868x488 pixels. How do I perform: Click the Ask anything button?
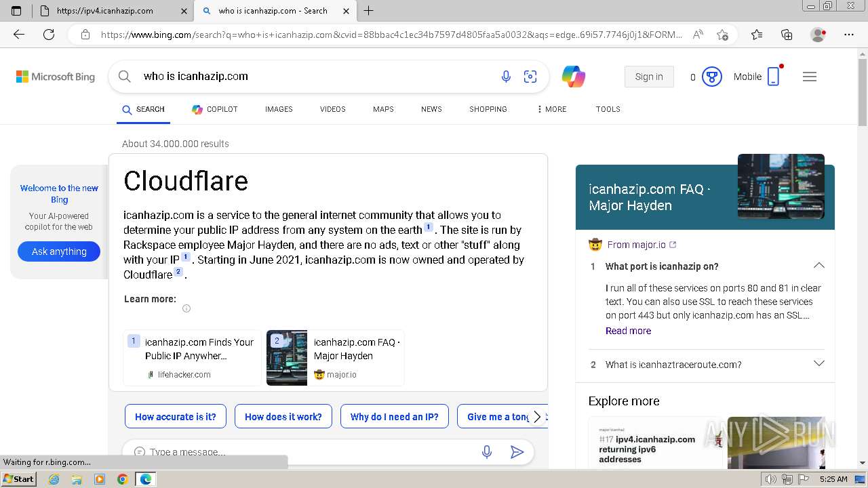(x=59, y=251)
